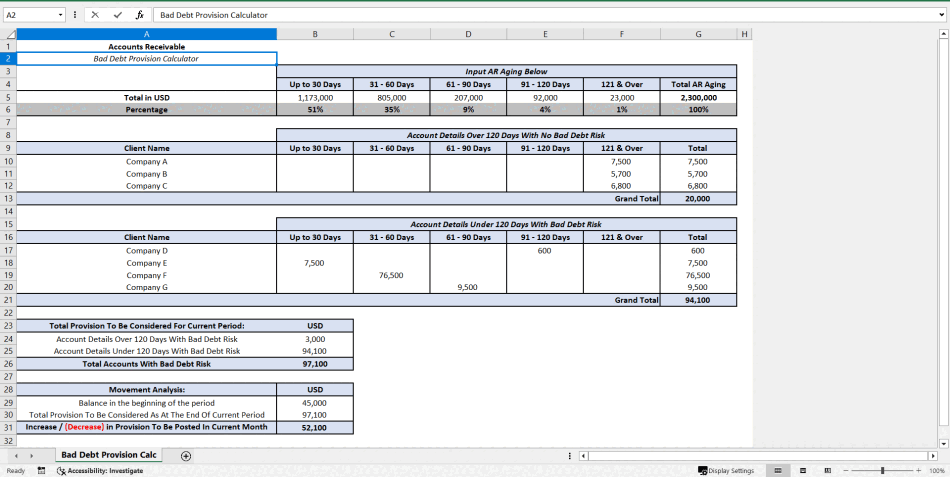Open Accessibility: Investigate checker
The height and width of the screenshot is (478, 950).
pos(100,470)
